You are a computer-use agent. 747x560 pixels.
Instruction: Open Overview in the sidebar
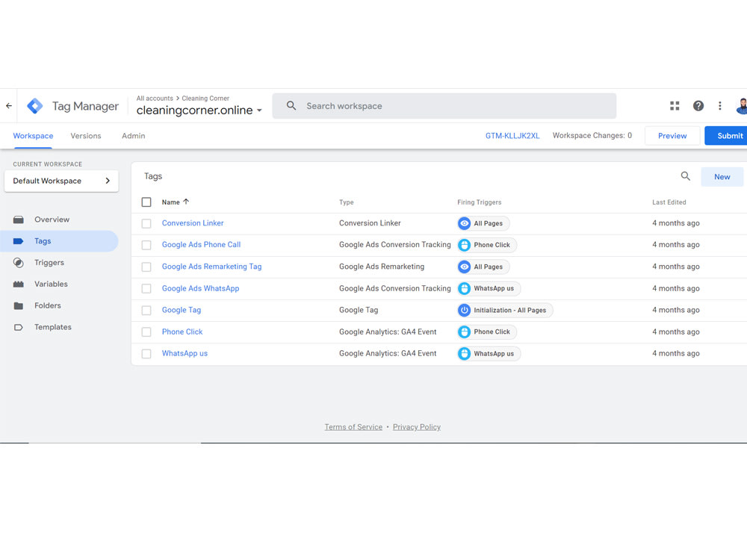click(52, 220)
